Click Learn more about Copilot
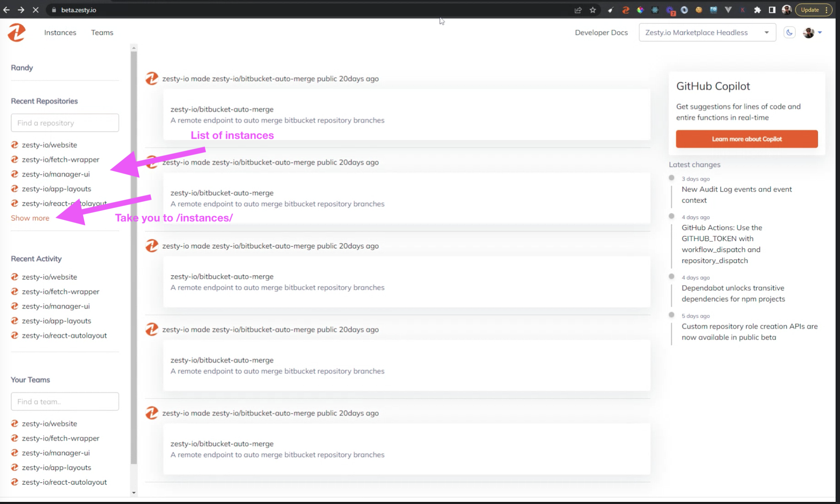This screenshot has height=504, width=840. (746, 139)
